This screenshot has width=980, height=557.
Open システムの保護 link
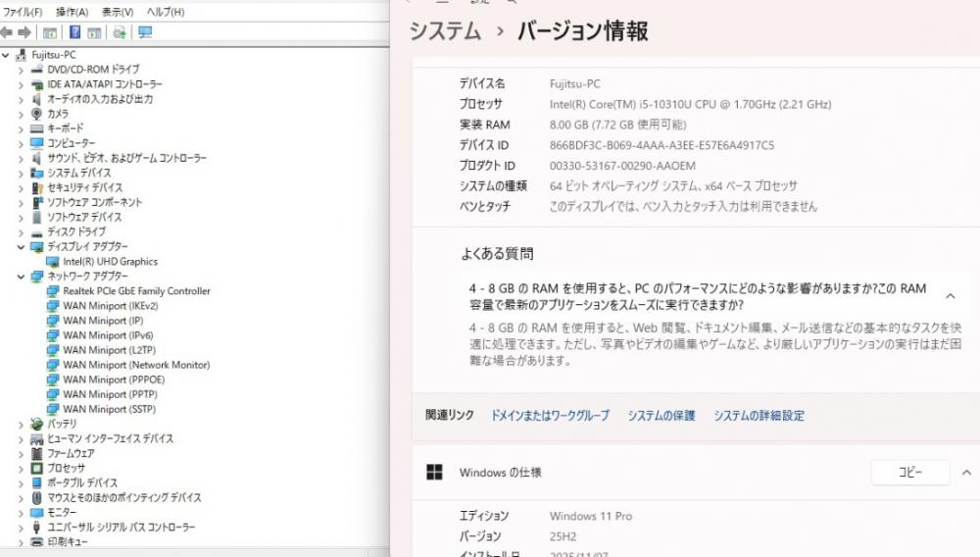pos(661,415)
